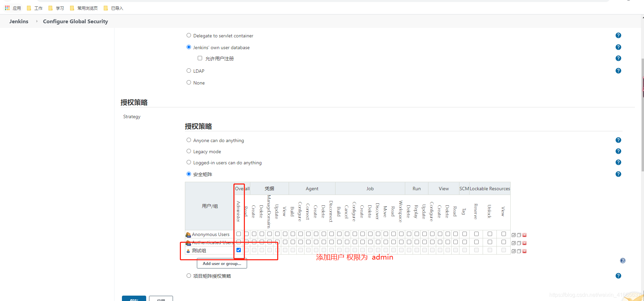
Task: Click the Job column group header
Action: [x=370, y=189]
